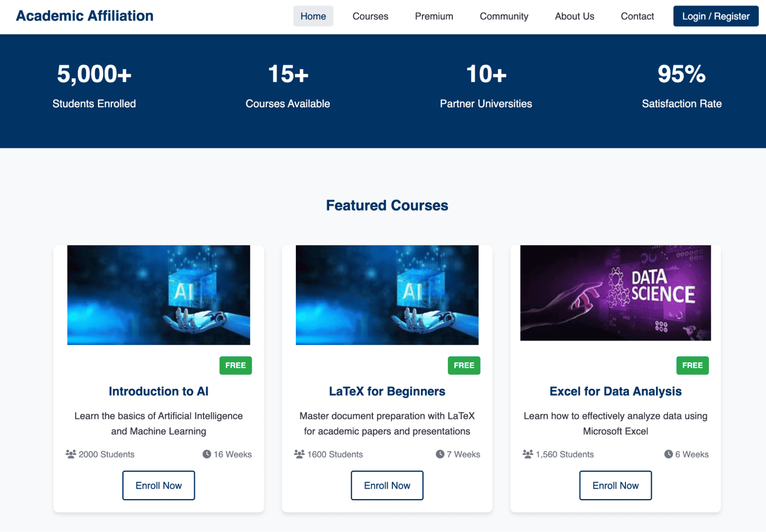Click FREE badge on Excel for Data Analysis
This screenshot has height=532, width=766.
[692, 365]
